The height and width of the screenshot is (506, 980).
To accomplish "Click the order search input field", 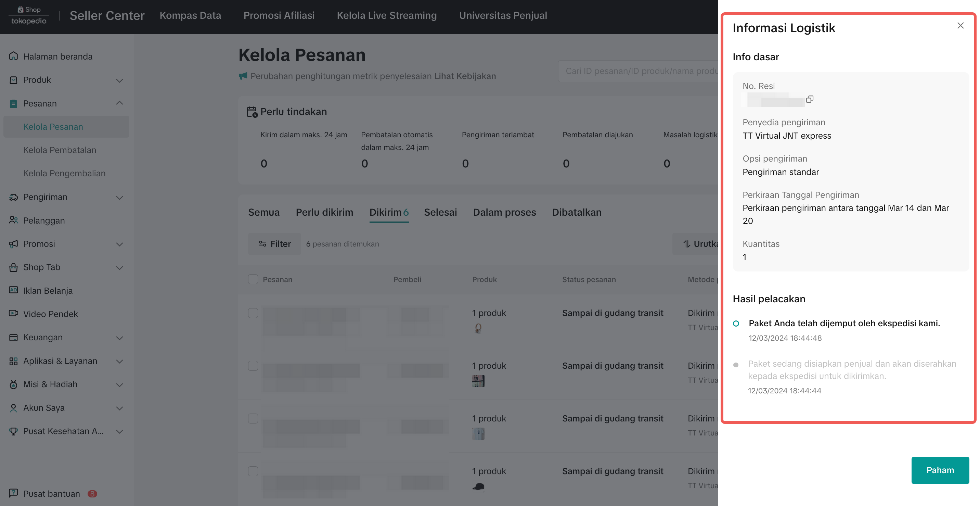I will click(x=639, y=71).
